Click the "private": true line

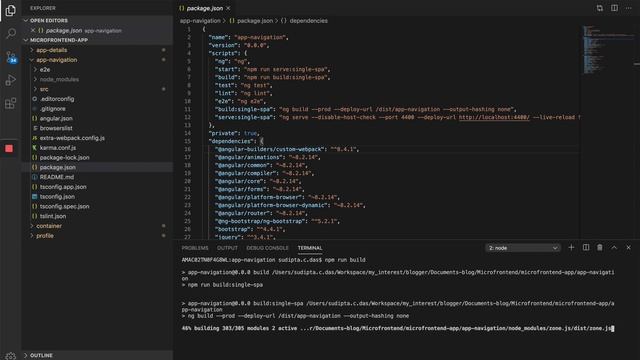coord(234,133)
